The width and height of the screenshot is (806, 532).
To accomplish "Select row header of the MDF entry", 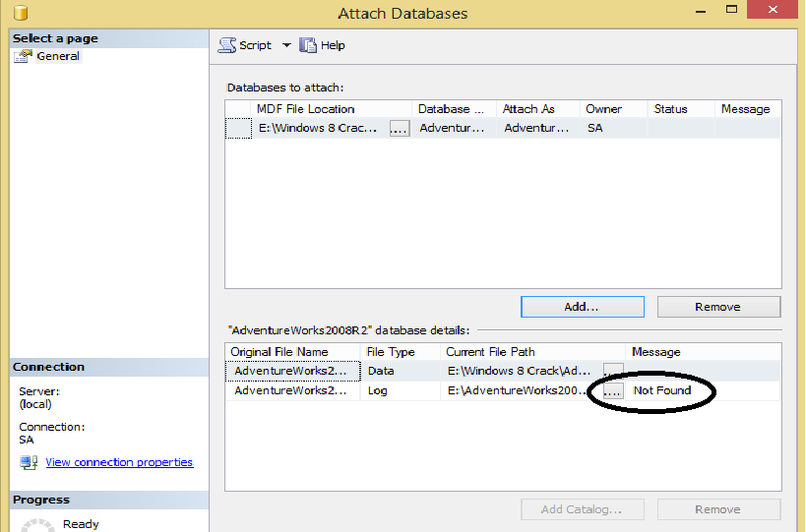I will coord(238,128).
